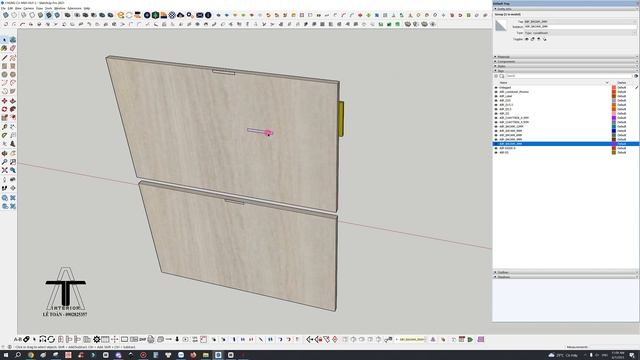Activate the Orbit tool

pos(4,153)
